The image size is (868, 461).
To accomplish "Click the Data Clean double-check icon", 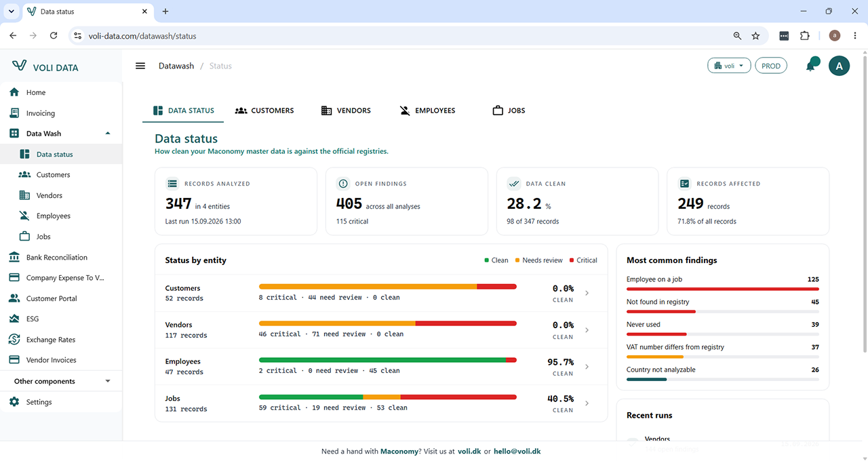I will click(514, 184).
